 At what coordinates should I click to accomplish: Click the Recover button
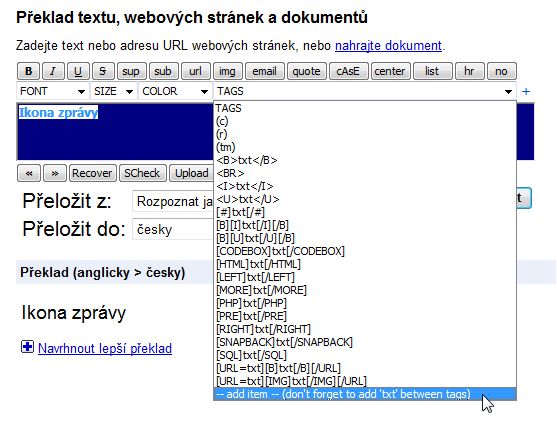[x=92, y=173]
